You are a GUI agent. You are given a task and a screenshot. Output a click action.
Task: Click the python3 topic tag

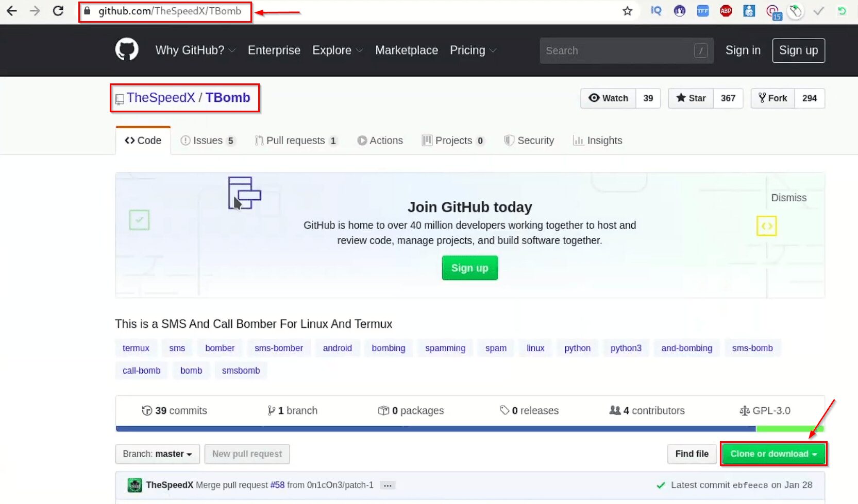coord(626,348)
